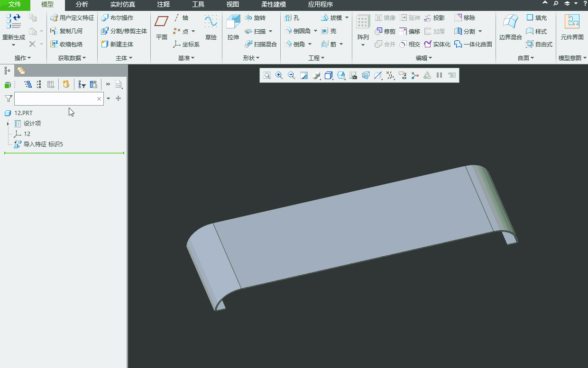Image resolution: width=588 pixels, height=368 pixels.
Task: Select 导入特征 标识5 in the model tree
Action: [x=38, y=144]
